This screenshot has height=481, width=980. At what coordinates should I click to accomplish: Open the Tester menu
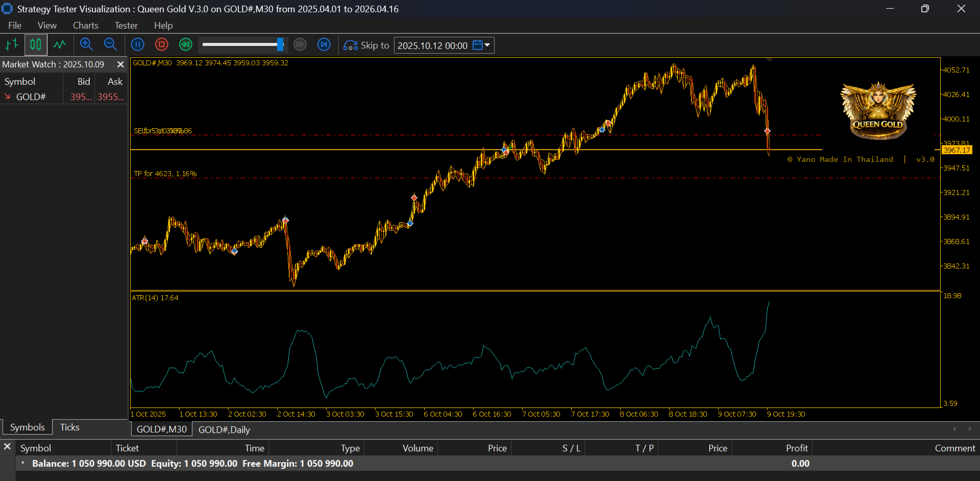pyautogui.click(x=126, y=26)
